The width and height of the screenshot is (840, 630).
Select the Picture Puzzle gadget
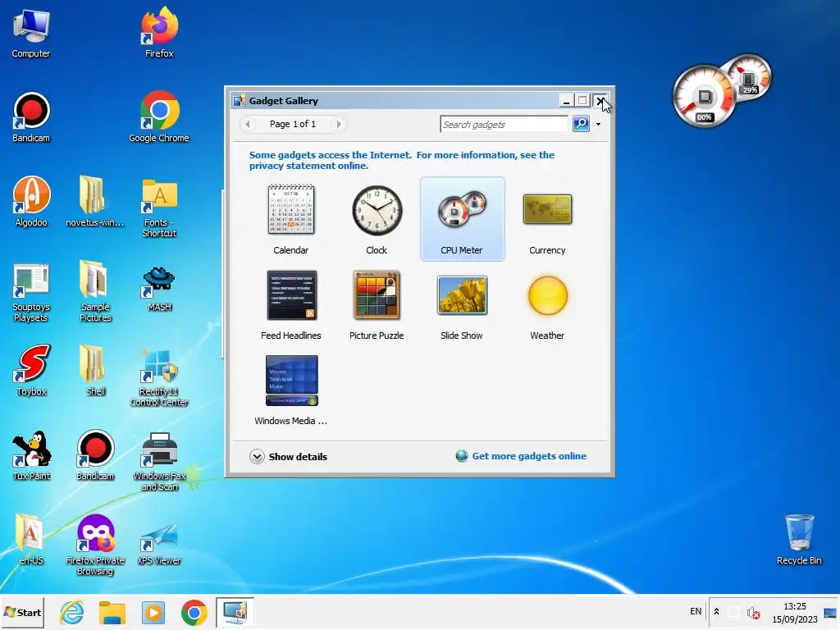click(x=377, y=305)
